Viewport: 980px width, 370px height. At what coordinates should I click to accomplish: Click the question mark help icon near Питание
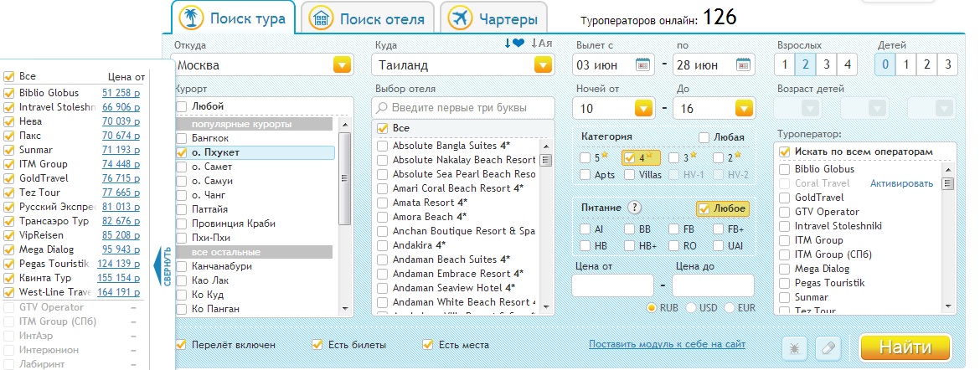pos(634,208)
